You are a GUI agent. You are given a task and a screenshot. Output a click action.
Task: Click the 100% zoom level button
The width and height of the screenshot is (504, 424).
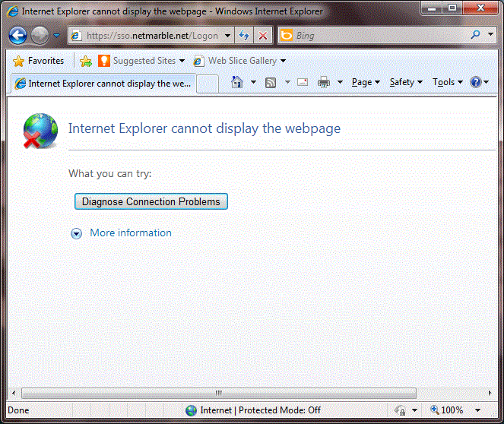[x=447, y=410]
